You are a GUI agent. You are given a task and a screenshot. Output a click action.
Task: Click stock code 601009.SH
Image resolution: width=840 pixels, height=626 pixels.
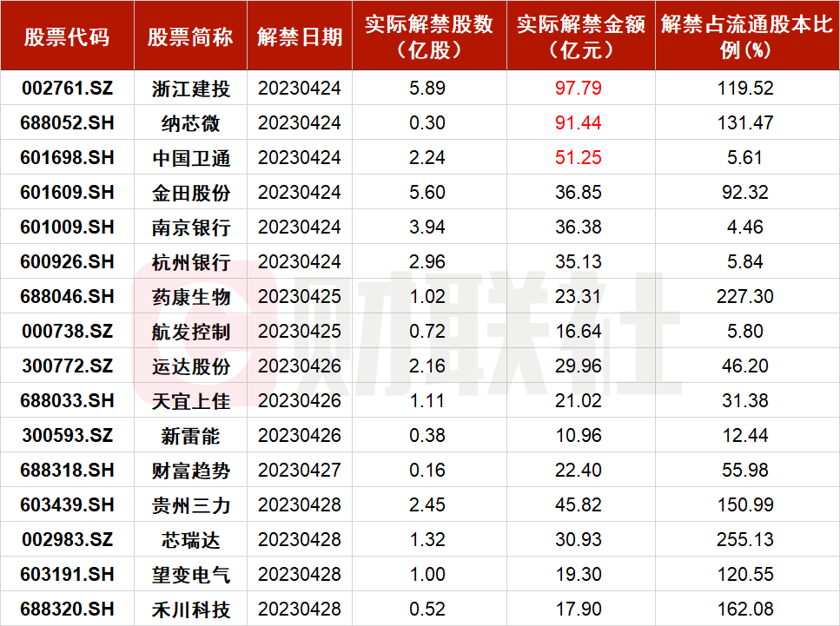pos(67,227)
